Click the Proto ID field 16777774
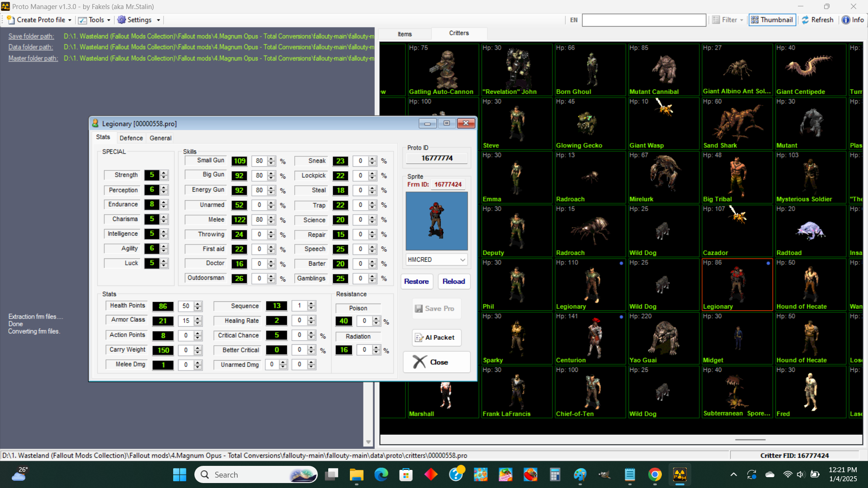 437,158
